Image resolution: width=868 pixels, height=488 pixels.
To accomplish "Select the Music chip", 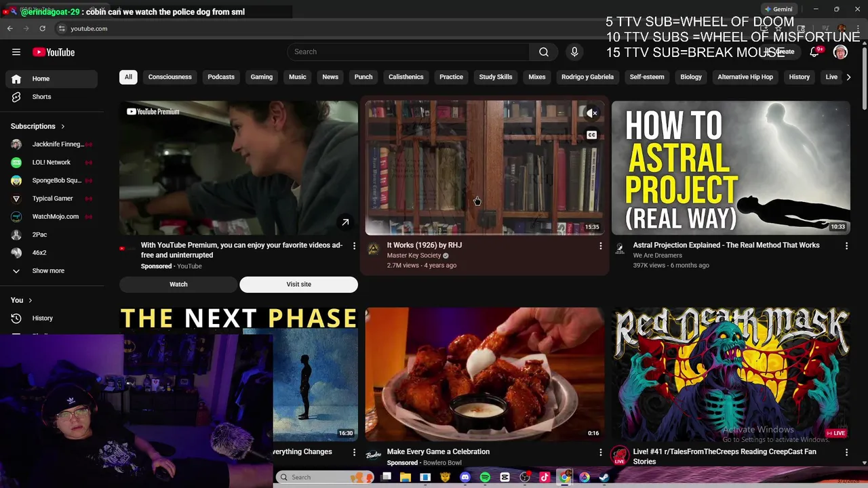I will [x=298, y=77].
